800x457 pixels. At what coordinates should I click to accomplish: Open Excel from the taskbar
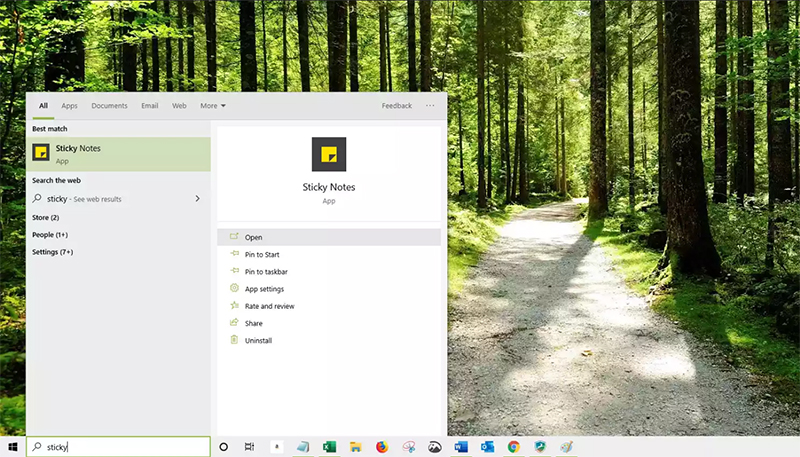point(329,447)
